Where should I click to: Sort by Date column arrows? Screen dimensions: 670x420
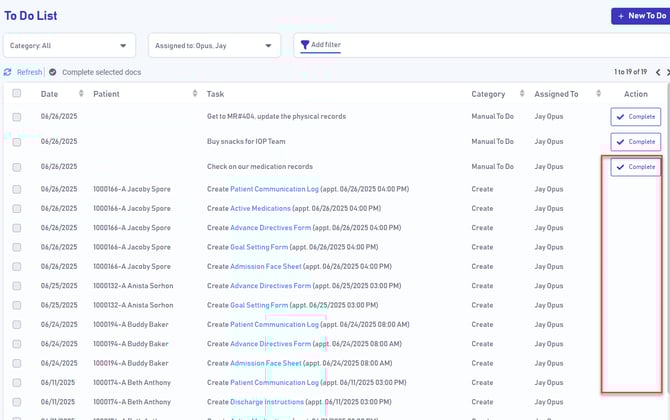tap(81, 93)
